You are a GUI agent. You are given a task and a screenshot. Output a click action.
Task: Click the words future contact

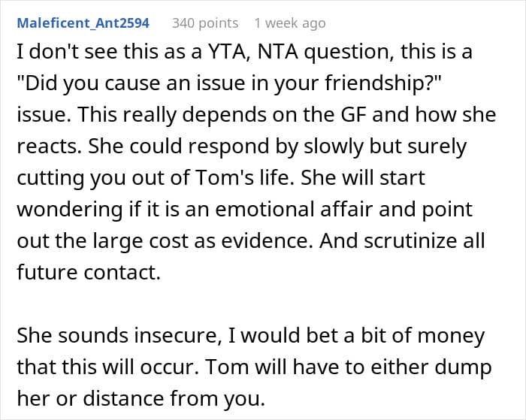click(x=89, y=272)
